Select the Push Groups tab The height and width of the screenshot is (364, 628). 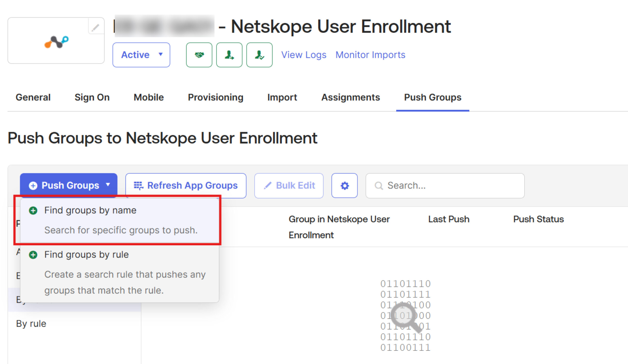[x=433, y=97]
